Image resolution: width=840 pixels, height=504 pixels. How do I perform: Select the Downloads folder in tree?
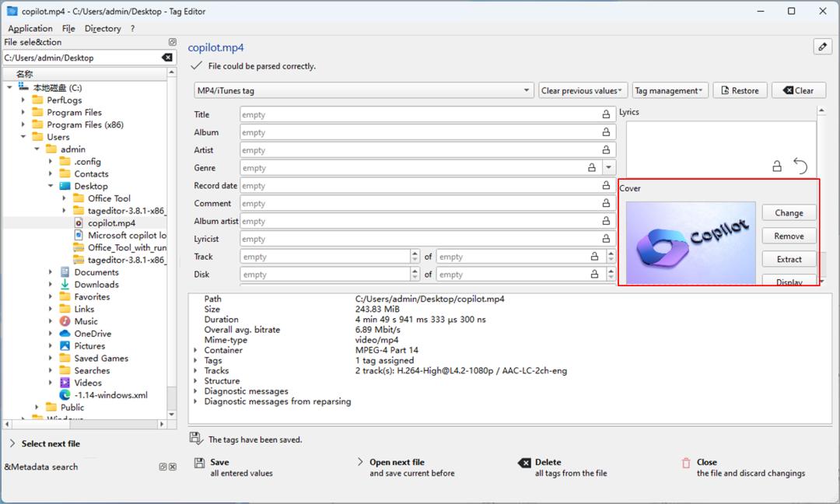tap(96, 285)
